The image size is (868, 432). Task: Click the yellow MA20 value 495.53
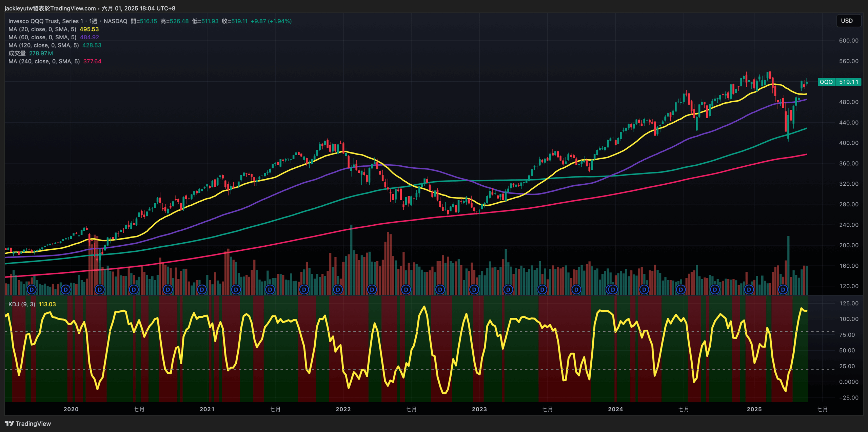click(x=89, y=29)
